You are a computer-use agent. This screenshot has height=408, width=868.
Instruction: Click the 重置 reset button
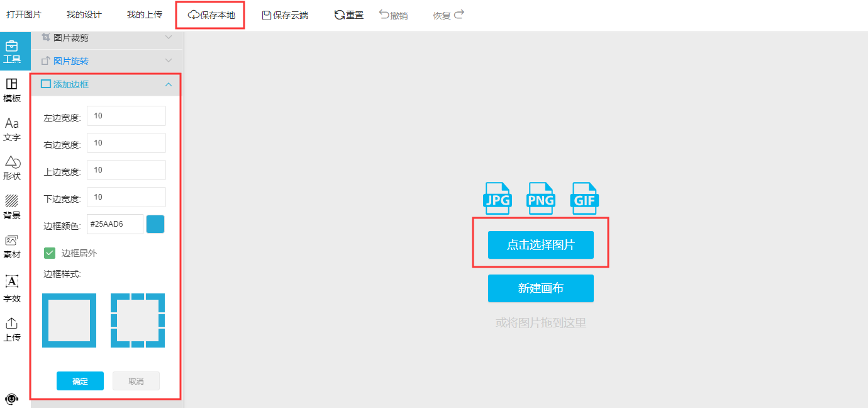[349, 15]
